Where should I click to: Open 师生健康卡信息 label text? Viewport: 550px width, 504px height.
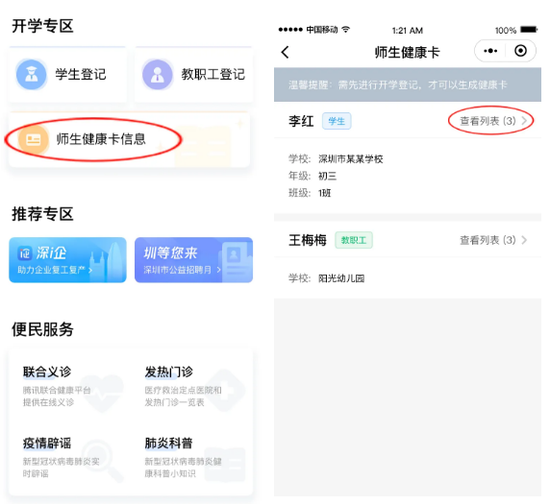pos(101,139)
